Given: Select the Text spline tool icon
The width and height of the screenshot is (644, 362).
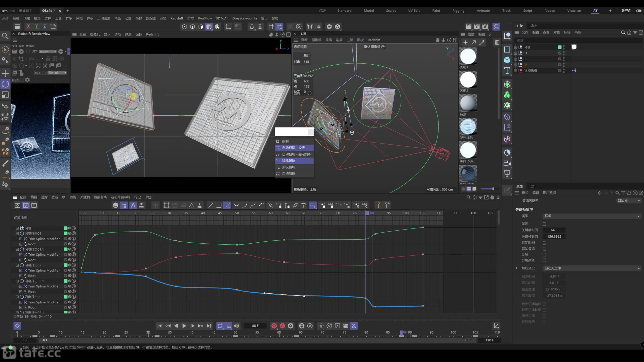Looking at the screenshot, I should click(507, 71).
